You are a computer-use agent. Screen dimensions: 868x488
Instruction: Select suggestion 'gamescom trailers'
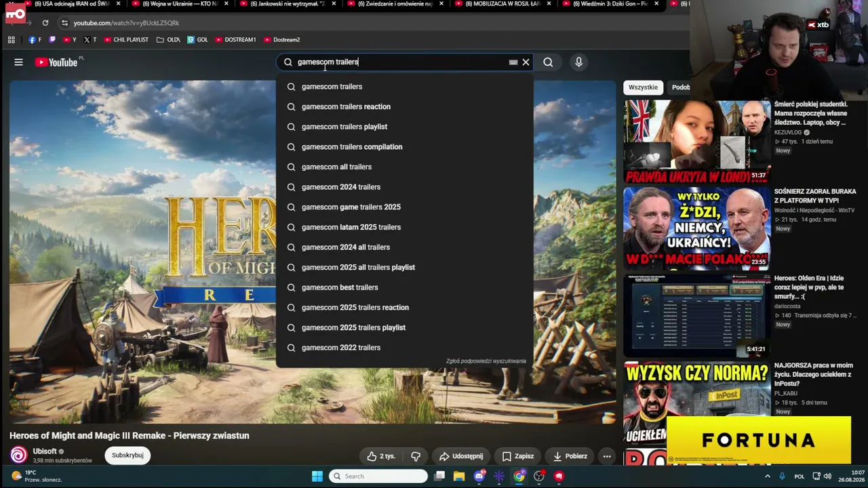tap(405, 87)
